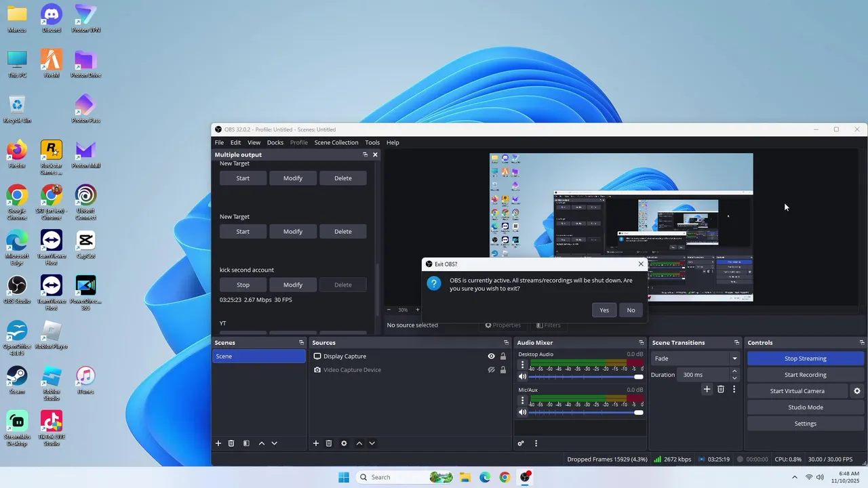
Task: Close the Exit OBS dialog
Action: coord(641,264)
